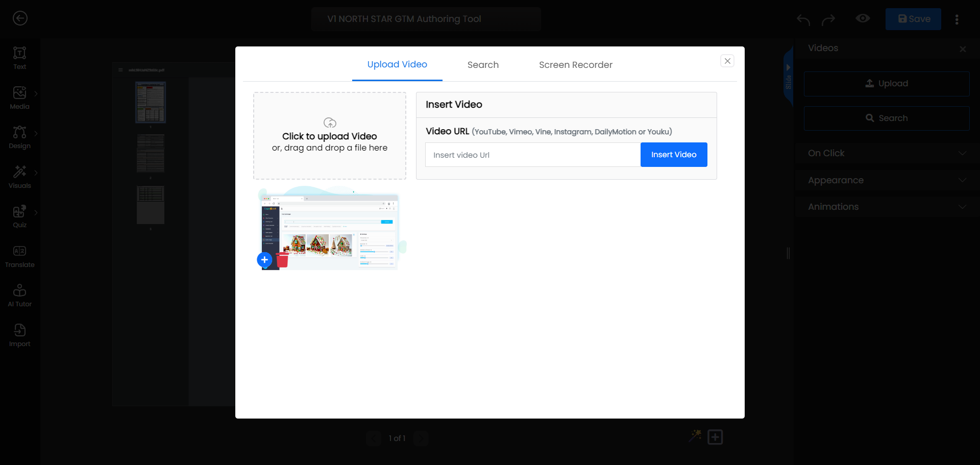Click the red trash icon on video thumbnail

click(282, 260)
